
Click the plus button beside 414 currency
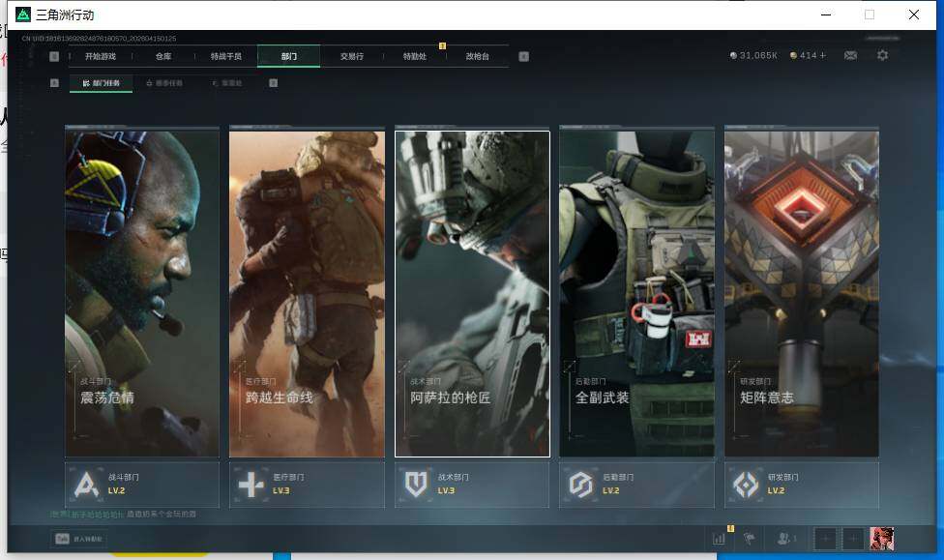coord(823,56)
